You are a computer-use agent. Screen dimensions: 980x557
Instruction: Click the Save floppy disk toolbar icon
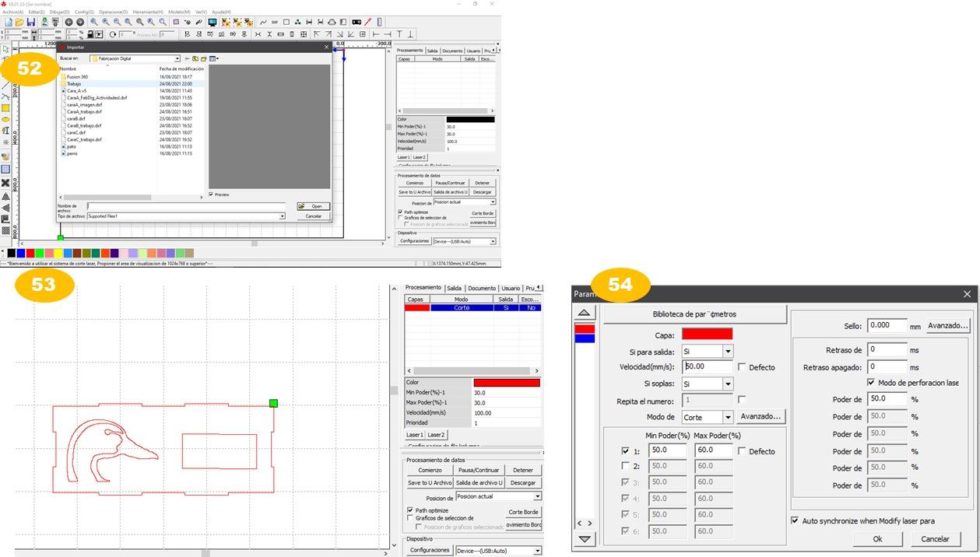(31, 23)
